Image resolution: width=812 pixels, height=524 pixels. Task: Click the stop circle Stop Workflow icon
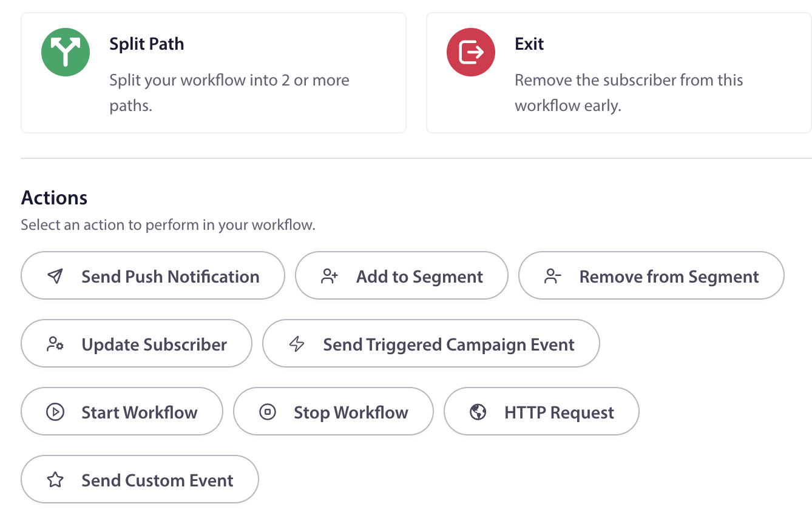tap(268, 412)
